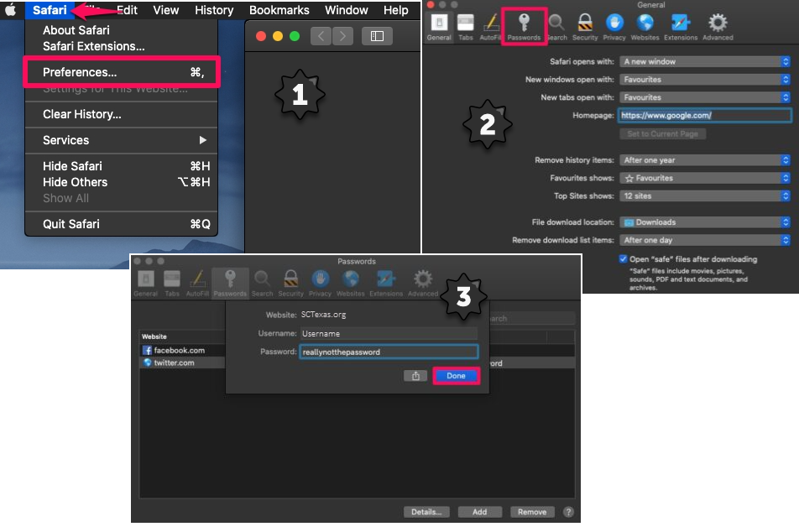Choose Preferences... from the Safari menu
The height and width of the screenshot is (532, 799).
pyautogui.click(x=121, y=72)
